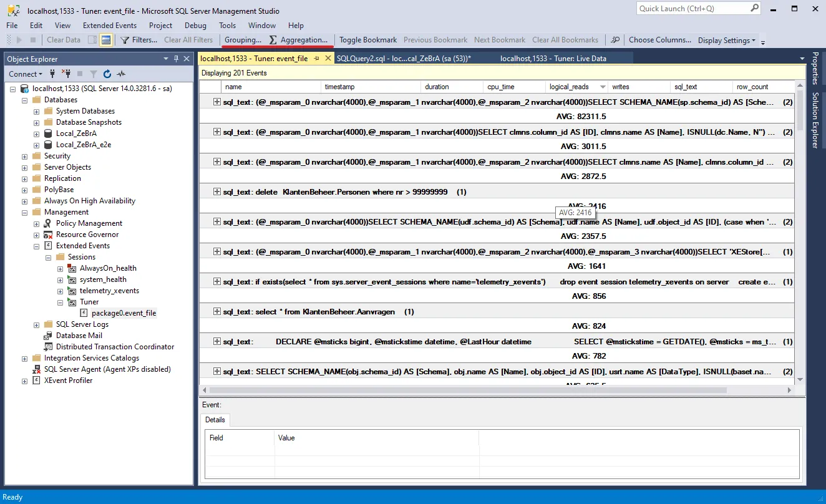Sort by the name column header

pyautogui.click(x=271, y=87)
